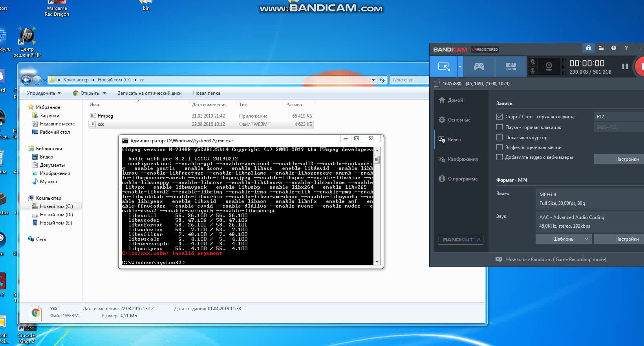Open the Открыть dropdown arrow

click(104, 93)
